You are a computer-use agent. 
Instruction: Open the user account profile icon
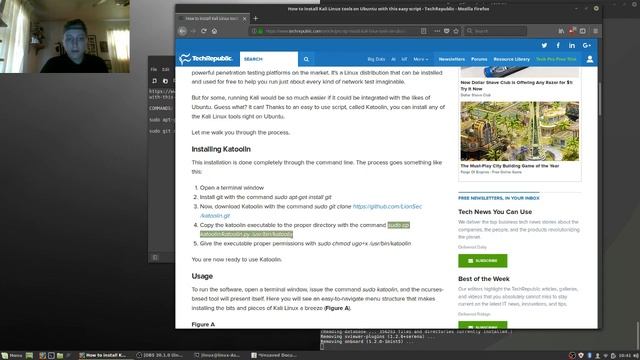click(x=590, y=59)
